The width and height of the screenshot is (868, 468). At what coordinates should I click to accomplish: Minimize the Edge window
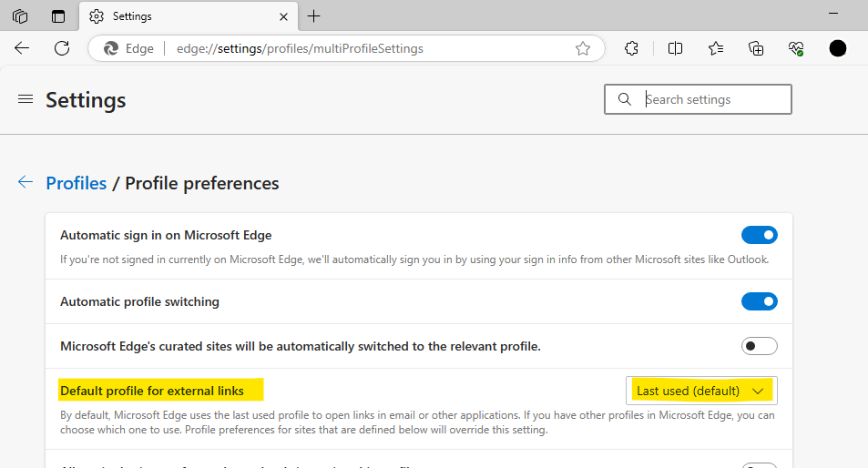[833, 14]
